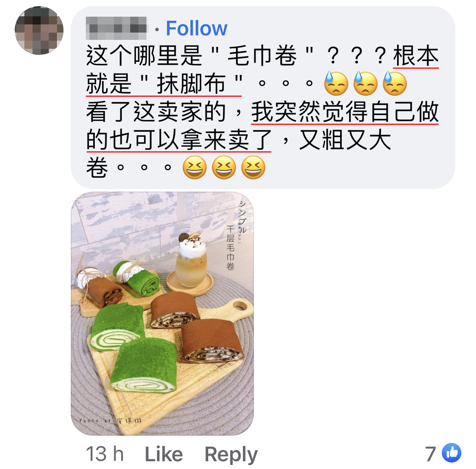Click the blue Follow link
476x469 pixels.
click(x=197, y=28)
